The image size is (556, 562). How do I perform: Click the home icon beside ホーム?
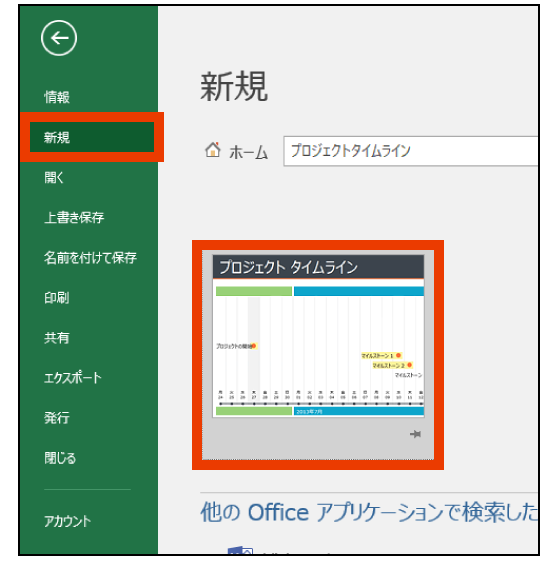[x=213, y=150]
